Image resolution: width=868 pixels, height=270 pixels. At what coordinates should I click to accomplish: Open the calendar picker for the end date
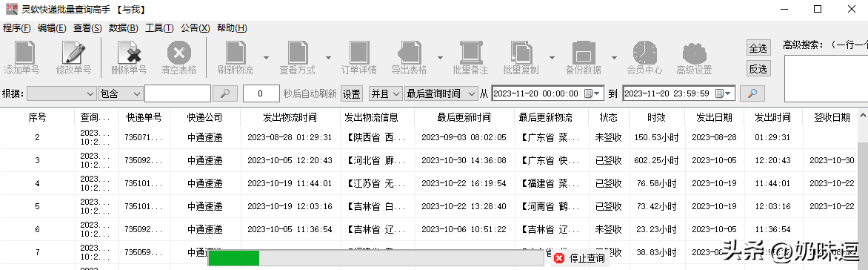click(724, 93)
